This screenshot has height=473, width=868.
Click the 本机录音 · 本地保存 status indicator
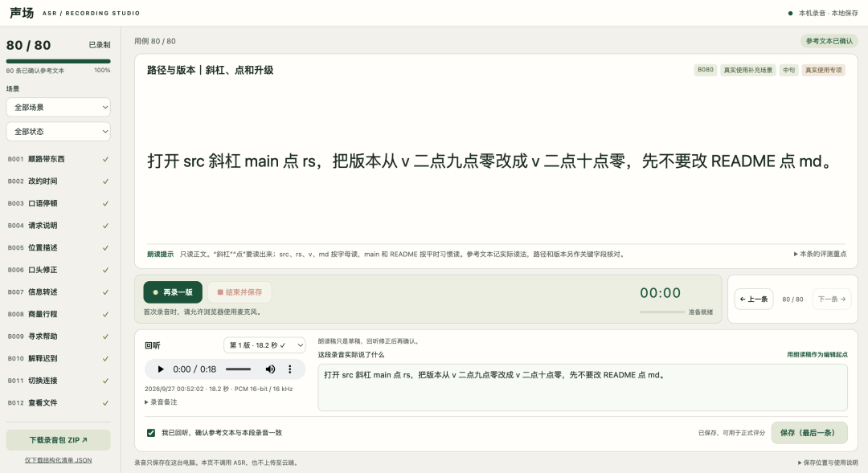(x=823, y=13)
